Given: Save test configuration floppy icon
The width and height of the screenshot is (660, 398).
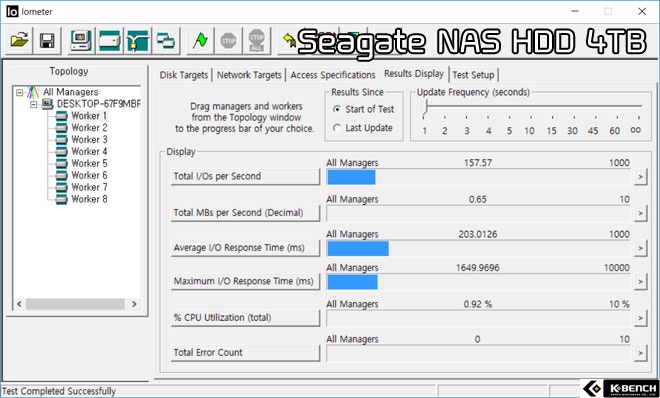Looking at the screenshot, I should pyautogui.click(x=47, y=41).
